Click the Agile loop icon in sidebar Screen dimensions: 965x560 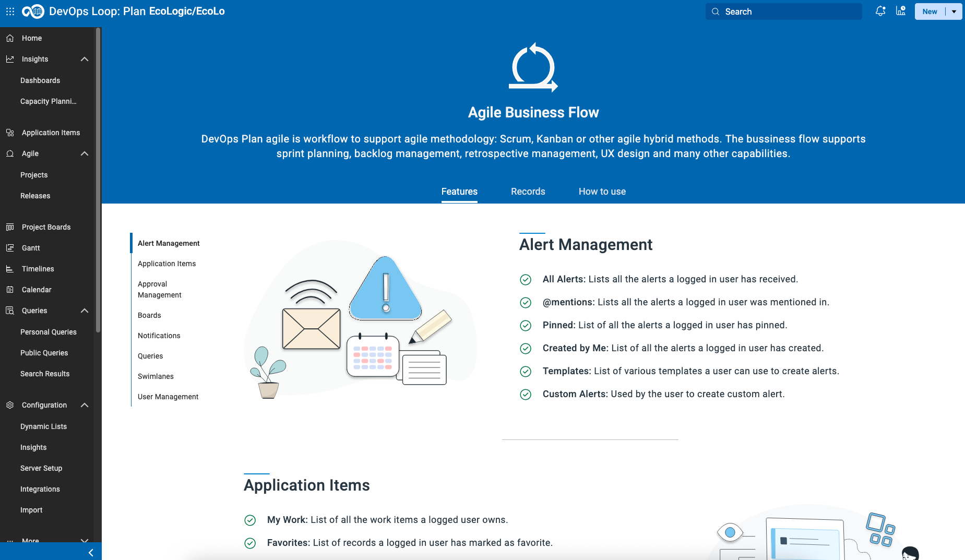10,153
